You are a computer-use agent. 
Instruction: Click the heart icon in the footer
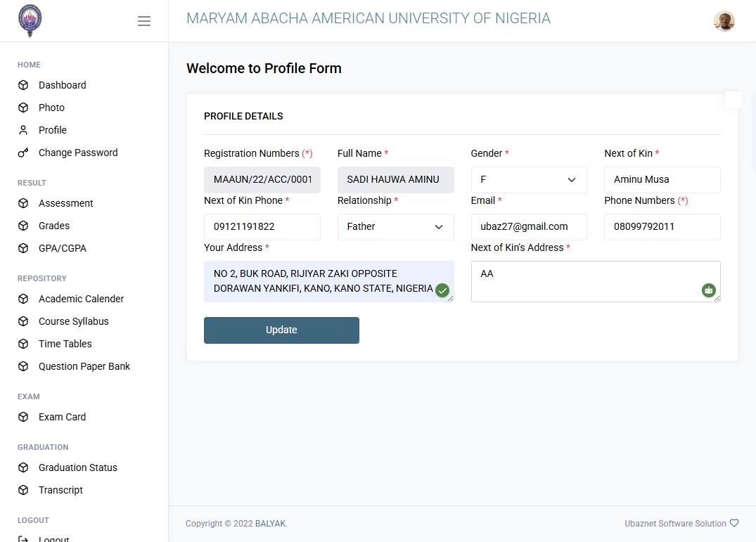tap(734, 523)
